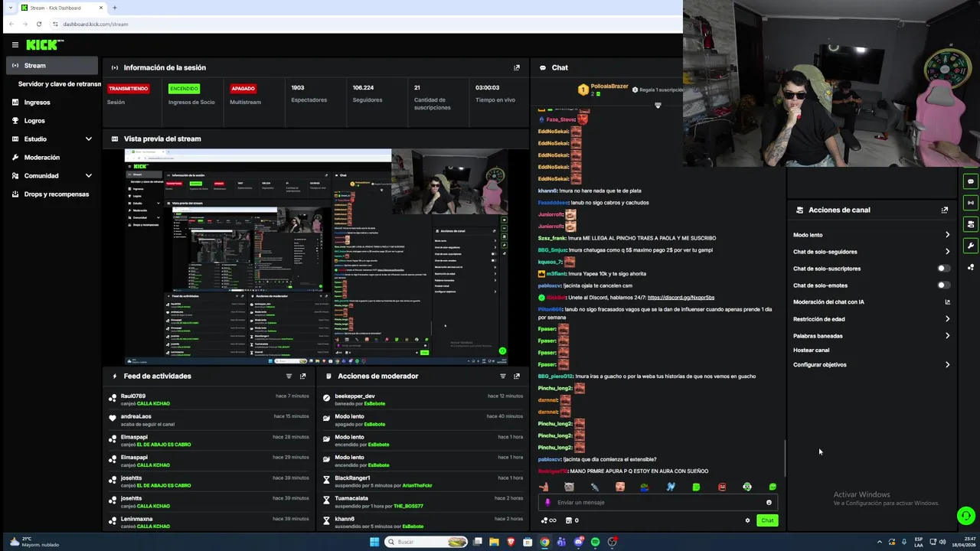
Task: Expand Modo lento options
Action: pyautogui.click(x=947, y=235)
